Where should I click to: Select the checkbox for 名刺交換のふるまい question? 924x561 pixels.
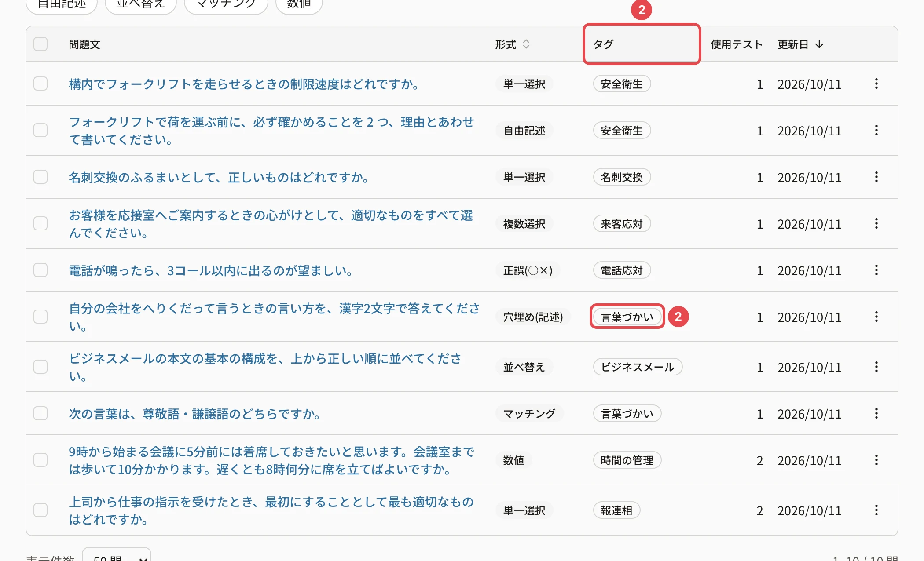pos(40,177)
